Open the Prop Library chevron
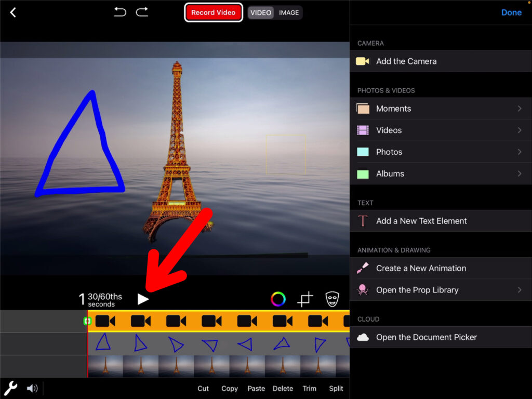This screenshot has height=399, width=532. point(520,290)
